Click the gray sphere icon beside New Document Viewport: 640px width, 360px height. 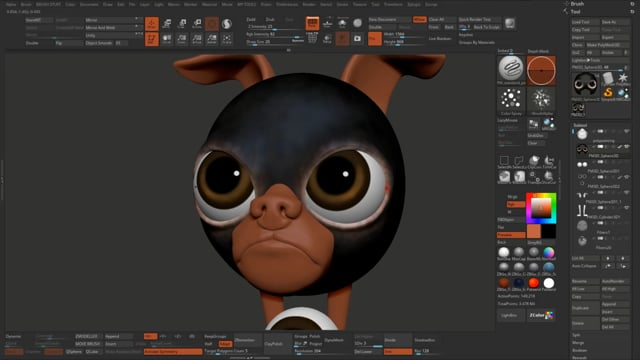coord(357,23)
